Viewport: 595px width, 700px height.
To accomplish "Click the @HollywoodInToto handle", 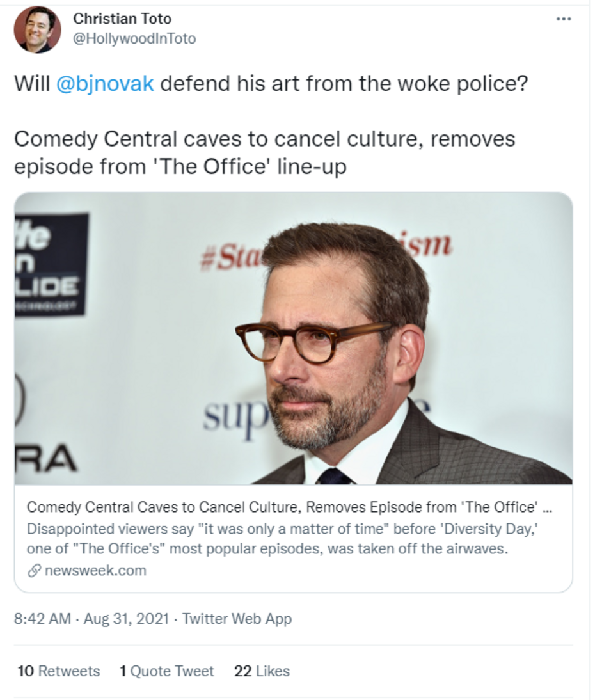I will coord(134,38).
